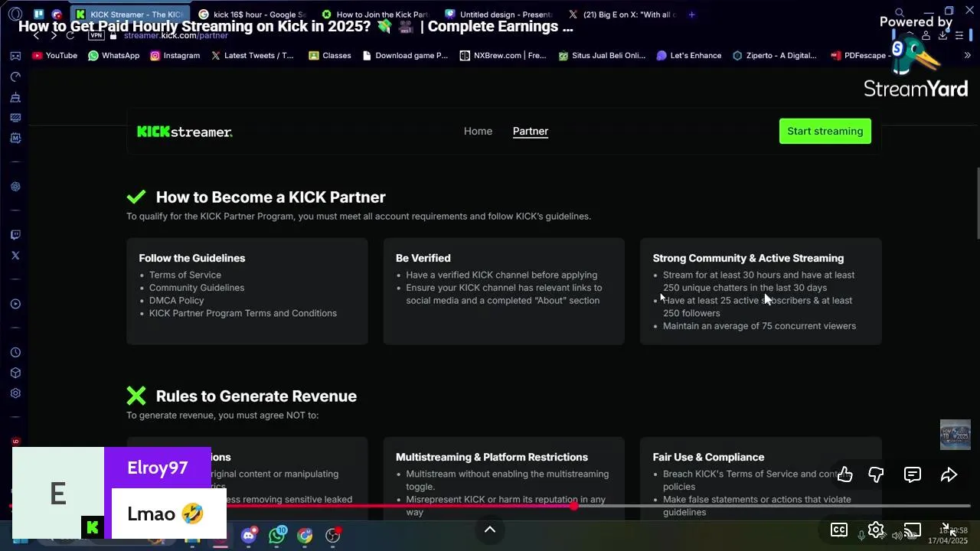Open easy setup sliders icon
Image resolution: width=980 pixels, height=551 pixels.
(959, 35)
